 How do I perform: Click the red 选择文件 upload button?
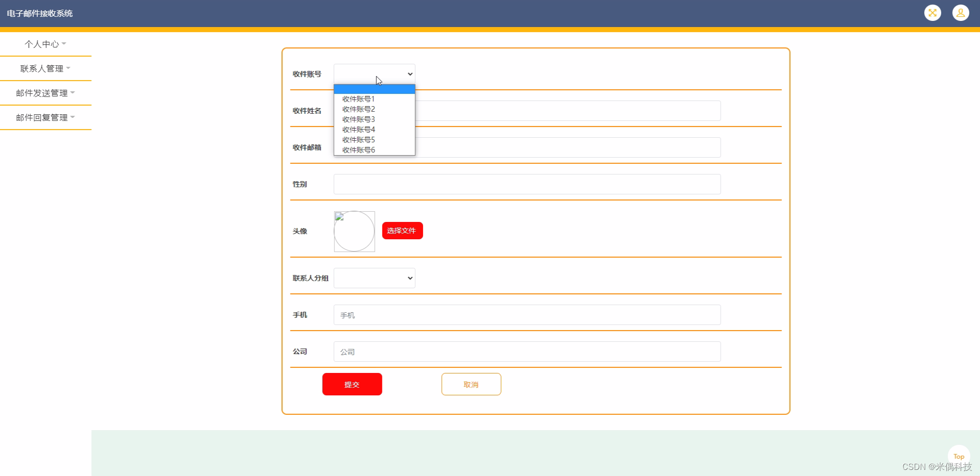coord(402,231)
